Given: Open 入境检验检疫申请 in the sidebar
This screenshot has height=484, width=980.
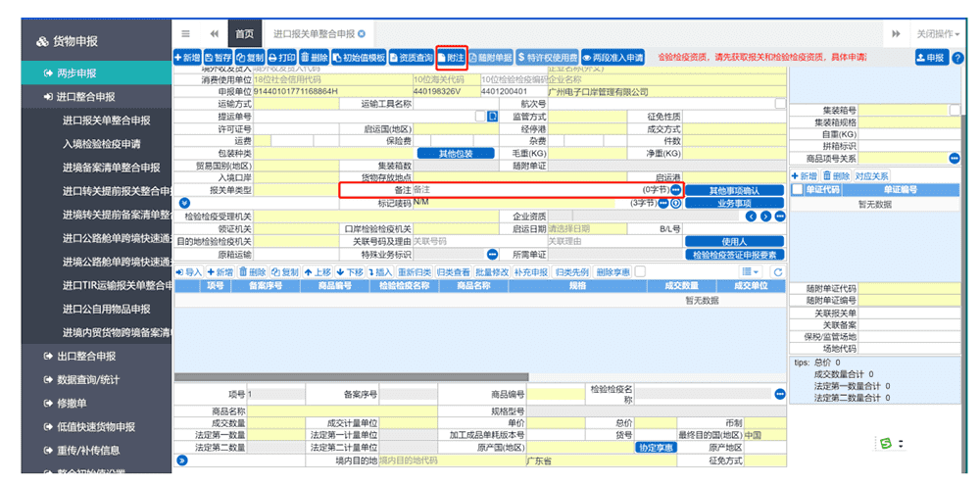Looking at the screenshot, I should [x=101, y=144].
